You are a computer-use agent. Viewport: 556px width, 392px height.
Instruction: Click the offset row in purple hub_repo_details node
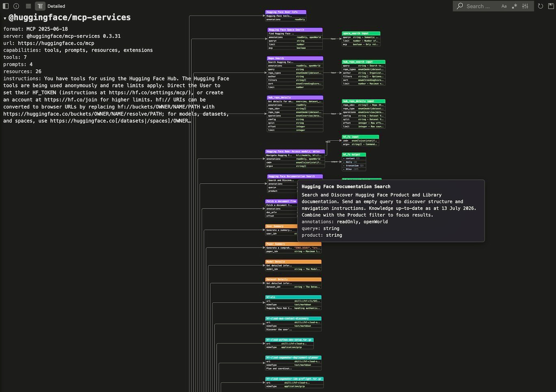(295, 127)
